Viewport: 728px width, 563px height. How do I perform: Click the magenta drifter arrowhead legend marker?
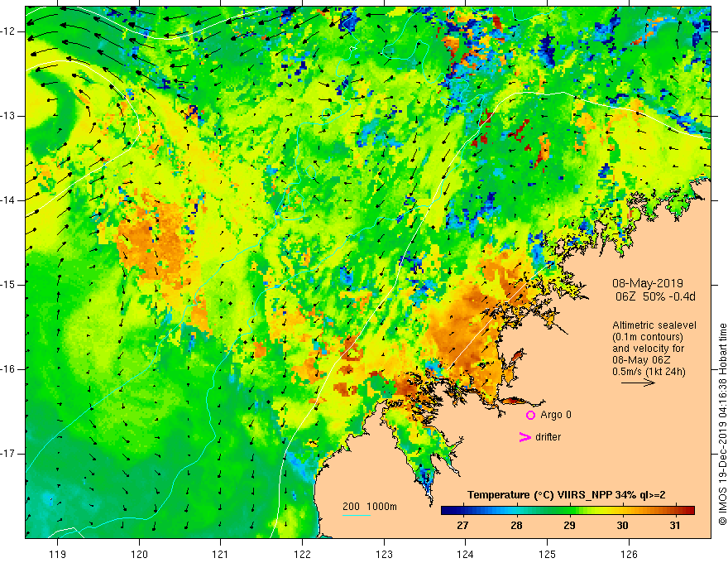pyautogui.click(x=524, y=437)
